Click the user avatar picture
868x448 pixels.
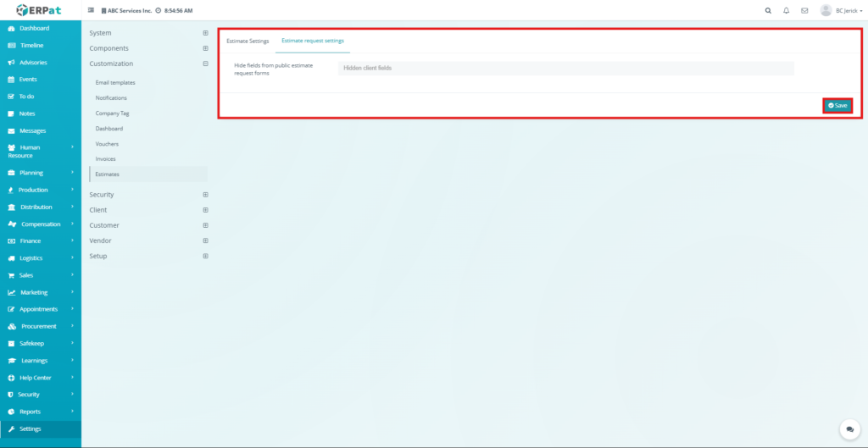coord(826,10)
